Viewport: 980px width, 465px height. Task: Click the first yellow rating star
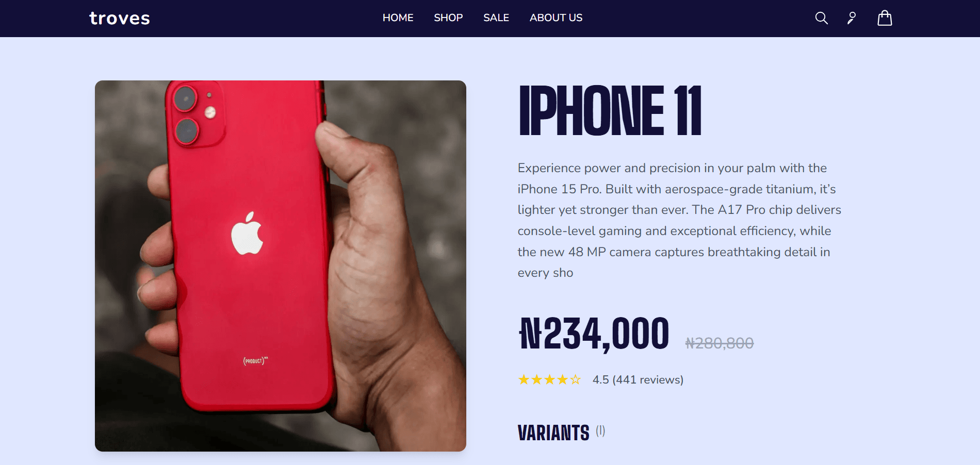click(x=524, y=380)
